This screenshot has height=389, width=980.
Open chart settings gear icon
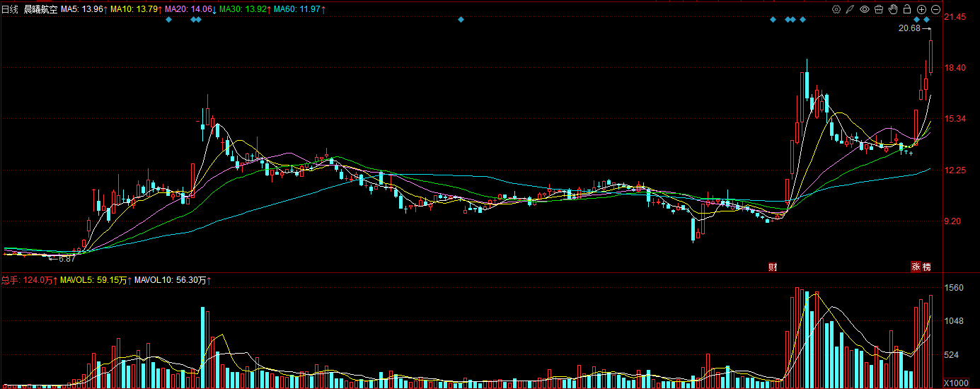click(836, 9)
